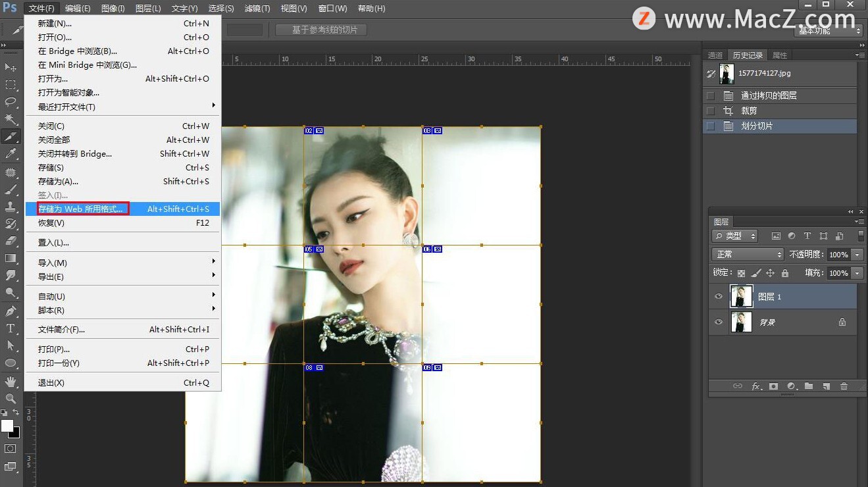Delete layer with trash icon

tap(844, 386)
